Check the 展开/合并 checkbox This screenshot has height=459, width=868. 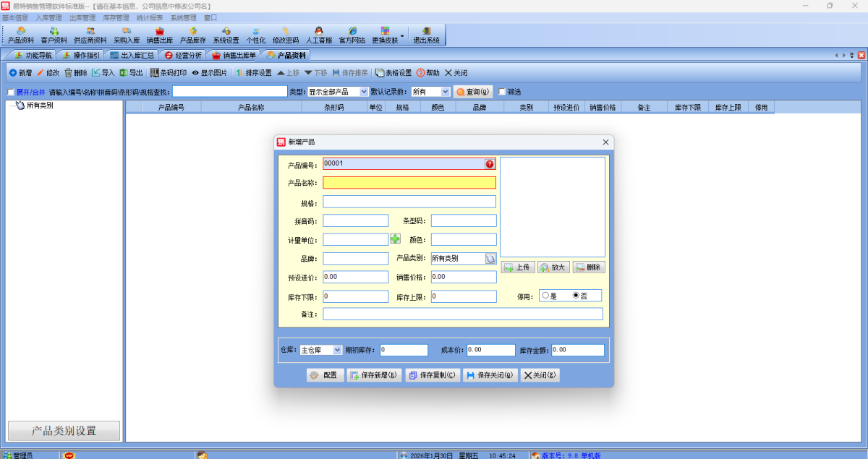pyautogui.click(x=11, y=93)
